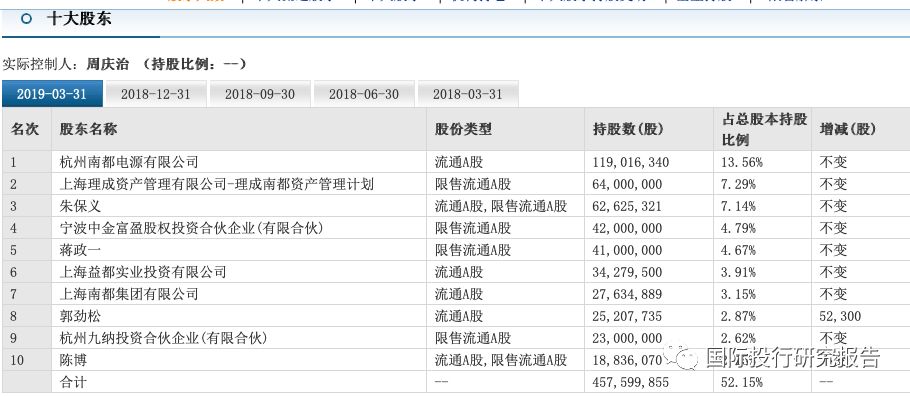Click share count 42,000,000

pos(627,229)
